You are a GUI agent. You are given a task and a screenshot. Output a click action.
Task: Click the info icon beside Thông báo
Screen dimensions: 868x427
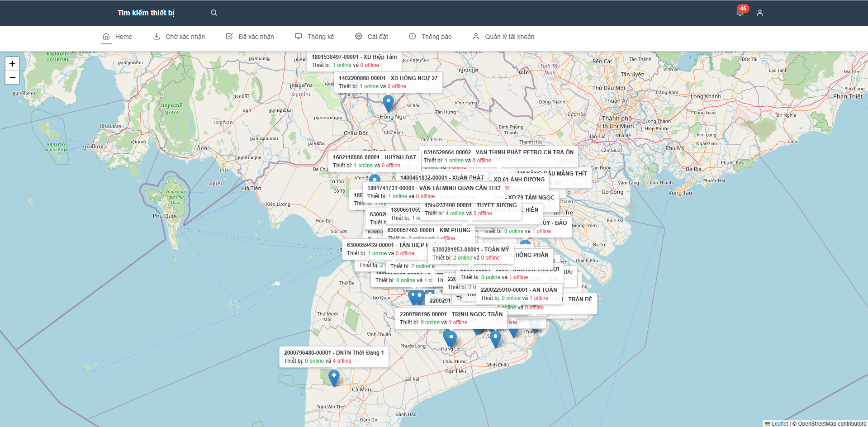coord(412,36)
